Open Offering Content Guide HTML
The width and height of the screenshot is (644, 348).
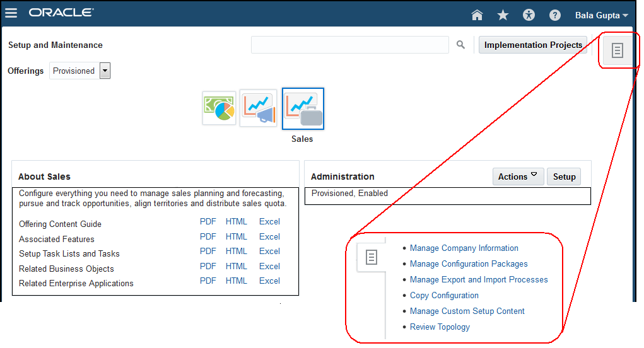tap(236, 222)
